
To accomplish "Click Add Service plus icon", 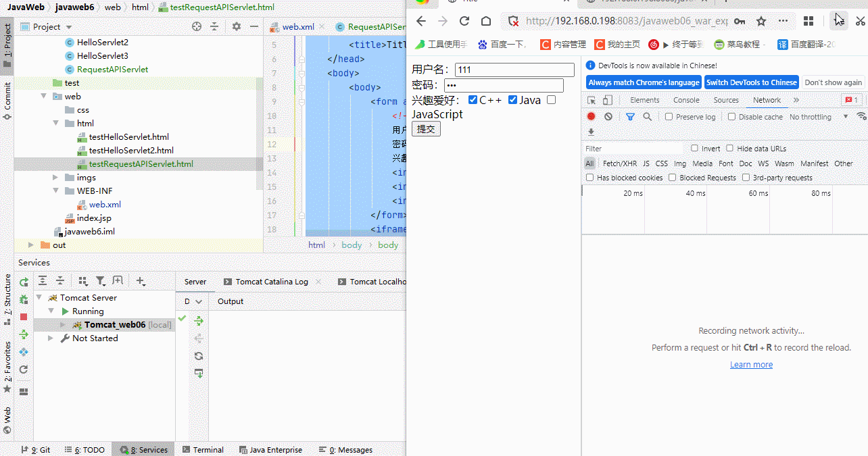I will [141, 281].
